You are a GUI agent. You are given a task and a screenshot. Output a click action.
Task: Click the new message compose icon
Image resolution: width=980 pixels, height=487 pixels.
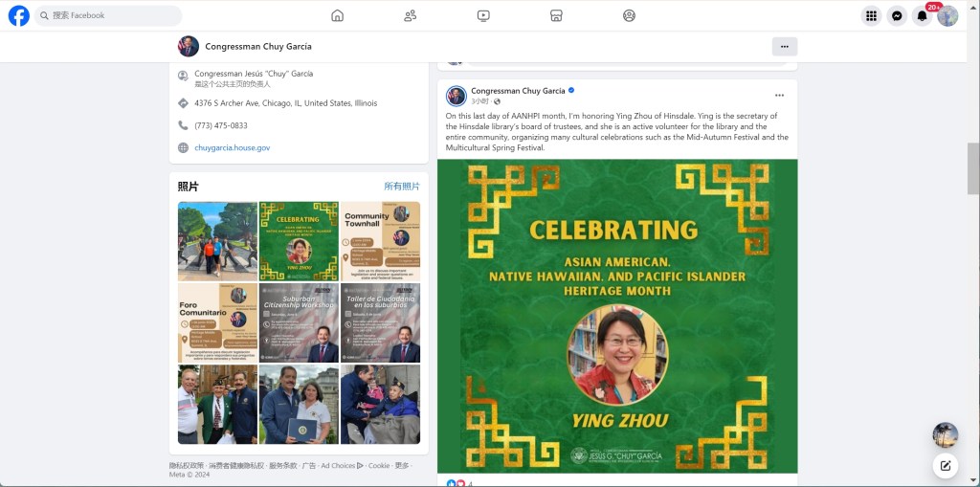coord(946,465)
